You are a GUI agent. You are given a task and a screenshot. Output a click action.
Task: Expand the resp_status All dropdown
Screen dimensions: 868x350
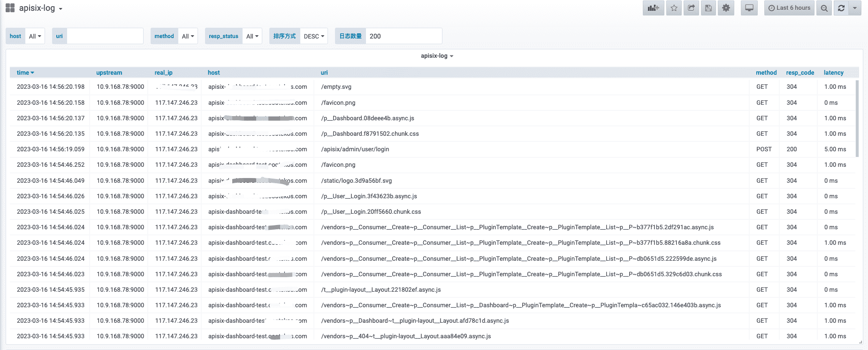[252, 36]
